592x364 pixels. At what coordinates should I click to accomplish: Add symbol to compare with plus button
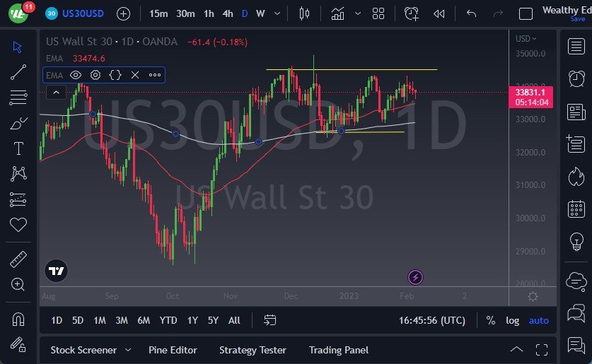click(x=124, y=14)
